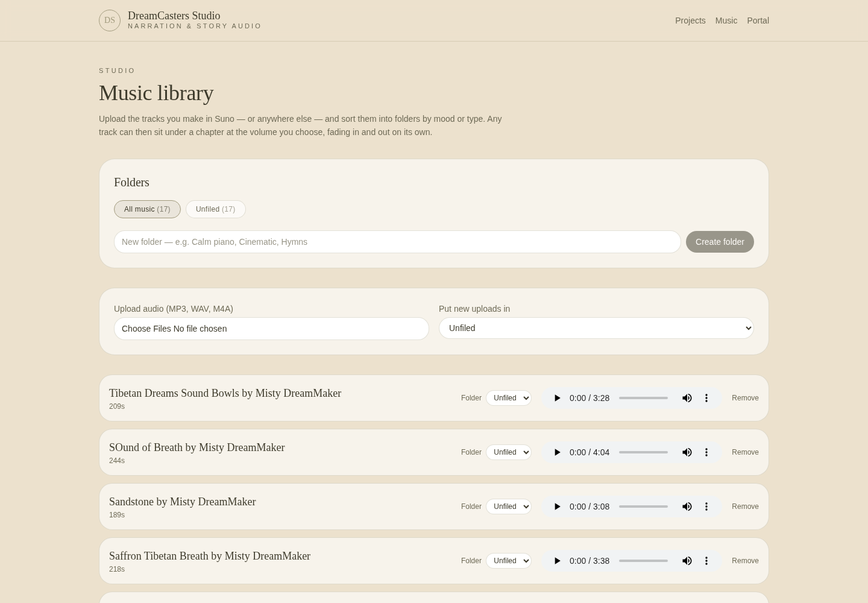Remove SOund of Breath track
The width and height of the screenshot is (868, 603).
point(745,452)
